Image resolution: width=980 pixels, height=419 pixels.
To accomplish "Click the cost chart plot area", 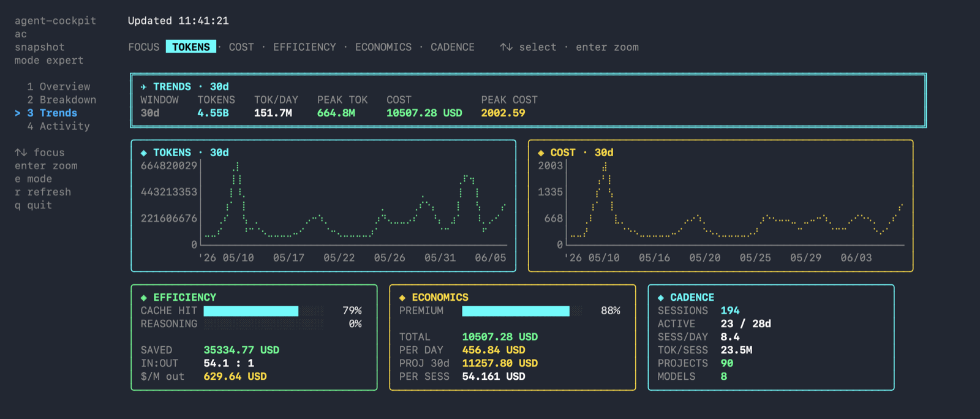I will (736, 203).
